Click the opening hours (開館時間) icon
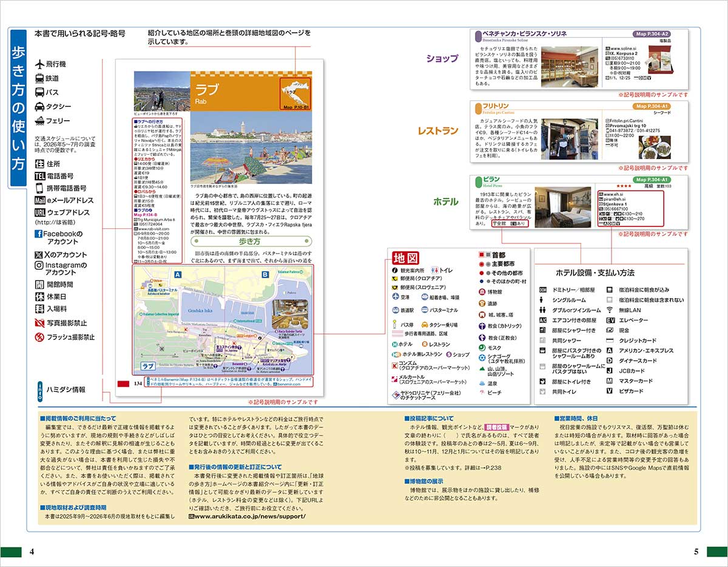728x567 pixels. point(40,284)
